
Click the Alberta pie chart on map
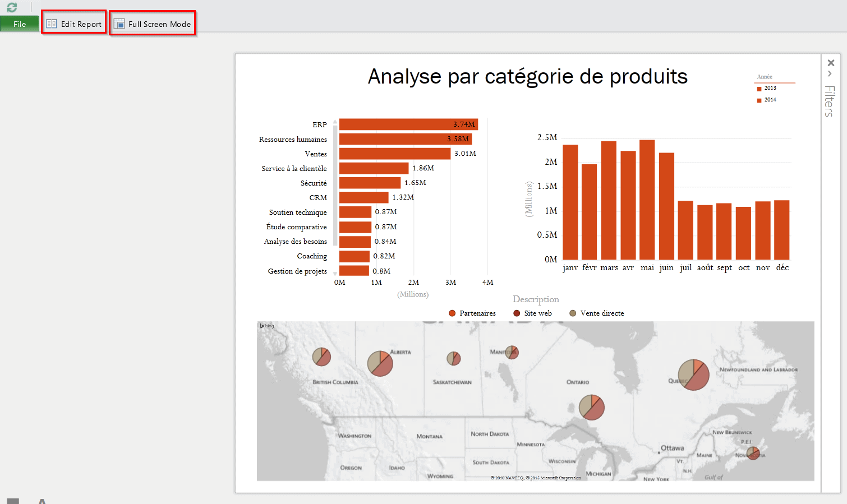tap(380, 364)
